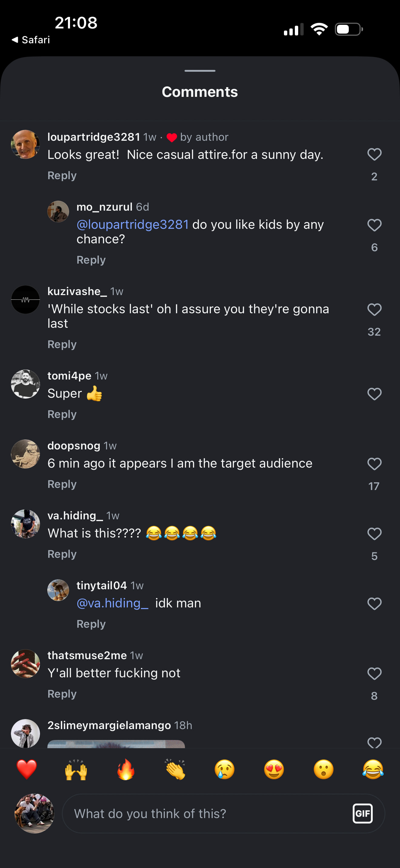Tap the comments sheet drag handle

click(x=200, y=71)
